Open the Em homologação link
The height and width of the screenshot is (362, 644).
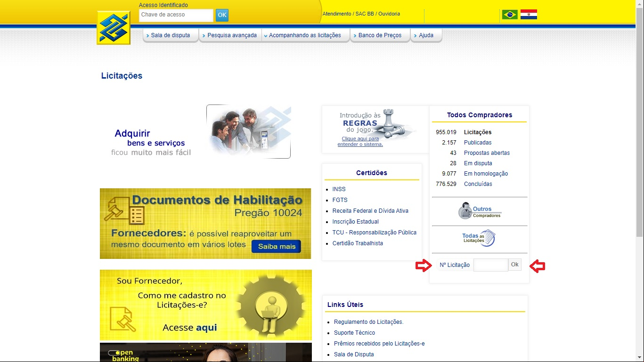486,174
